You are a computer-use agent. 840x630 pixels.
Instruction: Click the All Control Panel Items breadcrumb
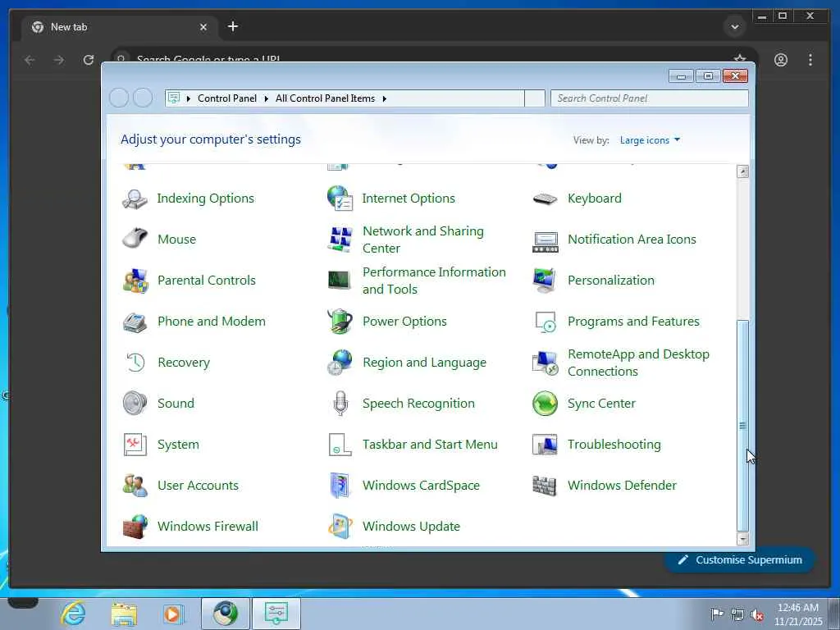(325, 98)
